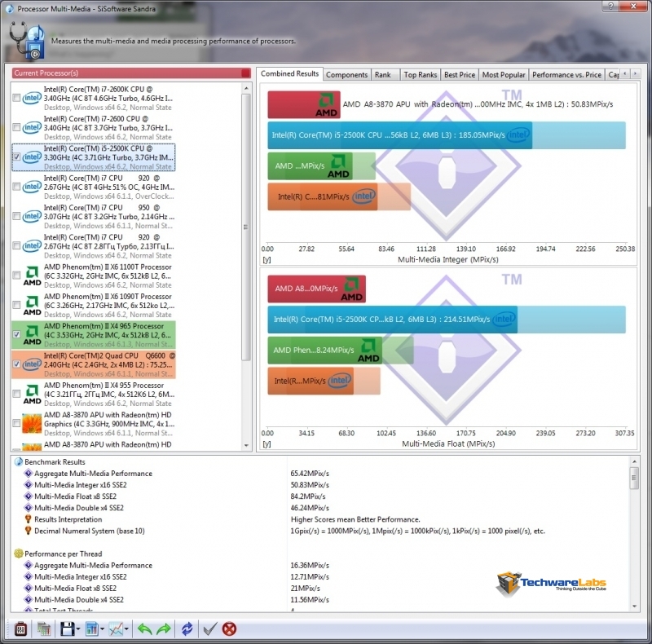Open the Performance vs. Price tab
652x644 pixels.
click(566, 74)
